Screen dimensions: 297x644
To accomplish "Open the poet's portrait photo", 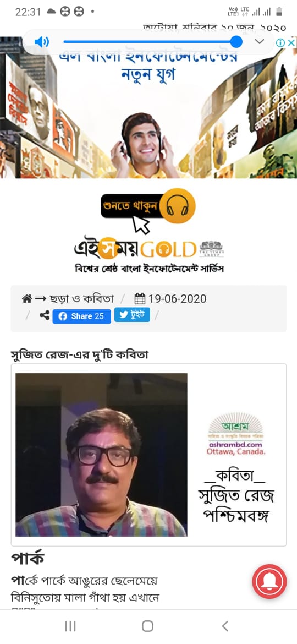I will pos(101,455).
